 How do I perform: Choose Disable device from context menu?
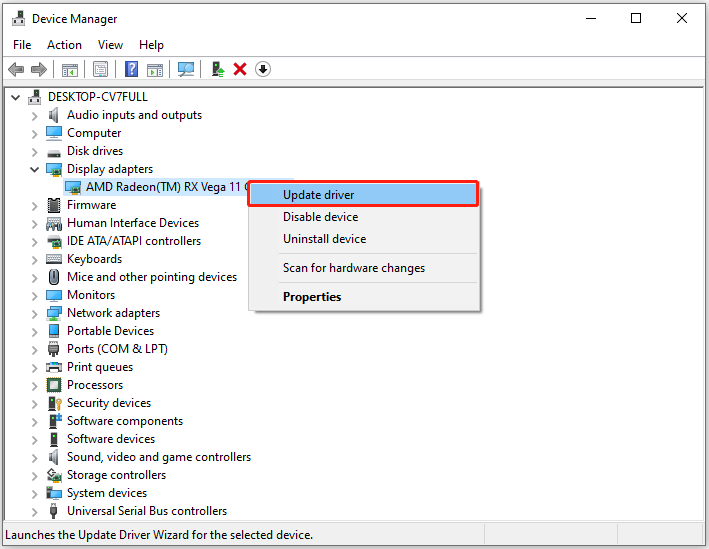point(363,217)
